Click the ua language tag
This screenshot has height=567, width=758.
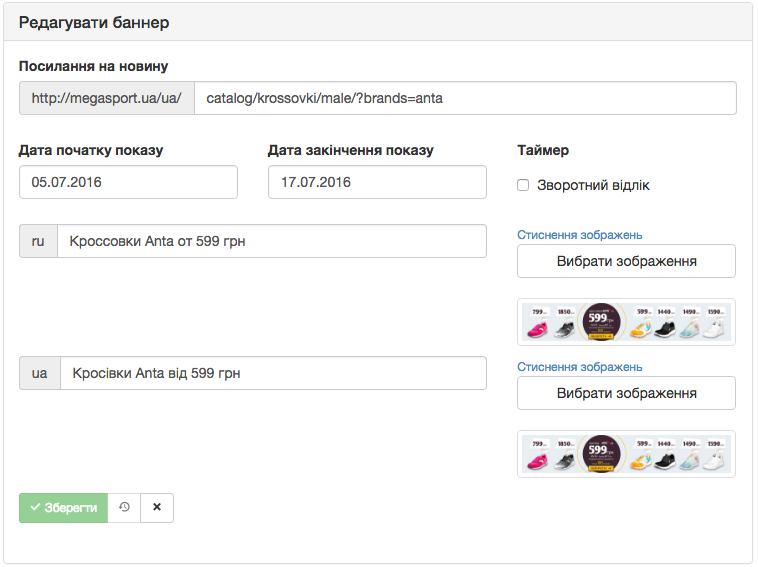(40, 373)
